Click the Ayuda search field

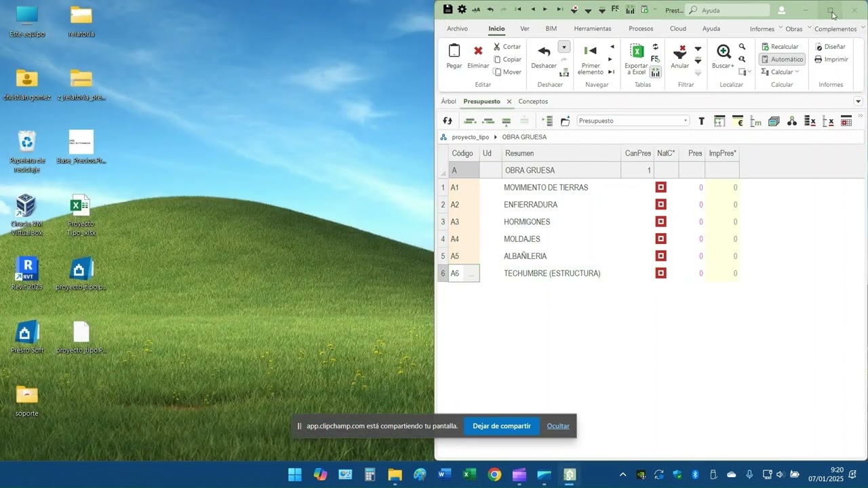(728, 10)
